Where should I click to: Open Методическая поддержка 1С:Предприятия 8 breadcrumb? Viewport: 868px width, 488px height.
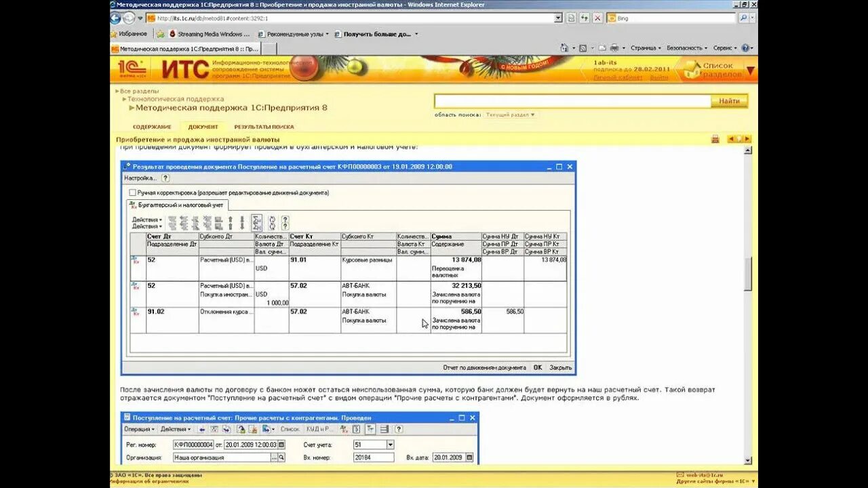(x=231, y=108)
